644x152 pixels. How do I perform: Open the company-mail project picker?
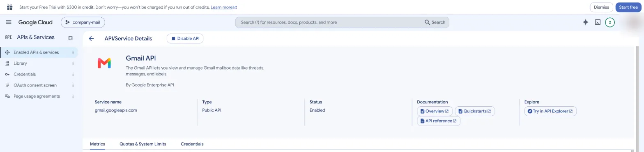point(83,22)
